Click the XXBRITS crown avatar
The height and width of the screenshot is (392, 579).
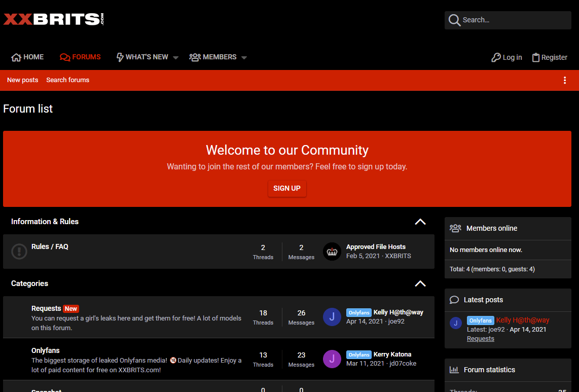(332, 252)
